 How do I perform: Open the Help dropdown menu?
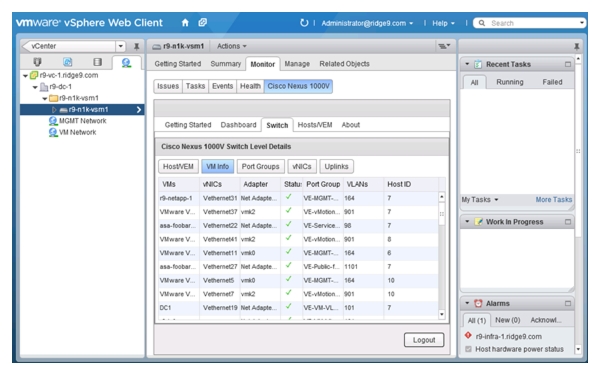[443, 23]
